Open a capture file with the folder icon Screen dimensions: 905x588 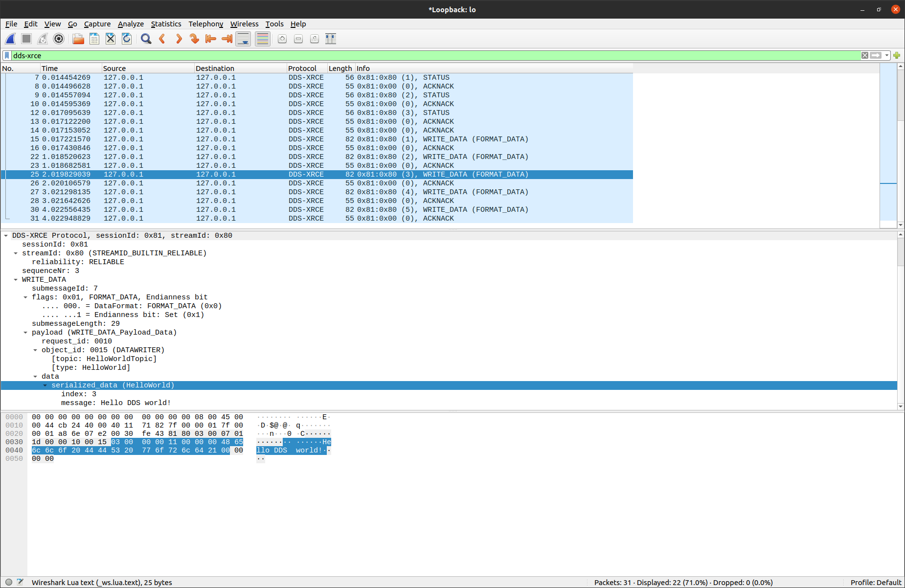click(x=78, y=39)
